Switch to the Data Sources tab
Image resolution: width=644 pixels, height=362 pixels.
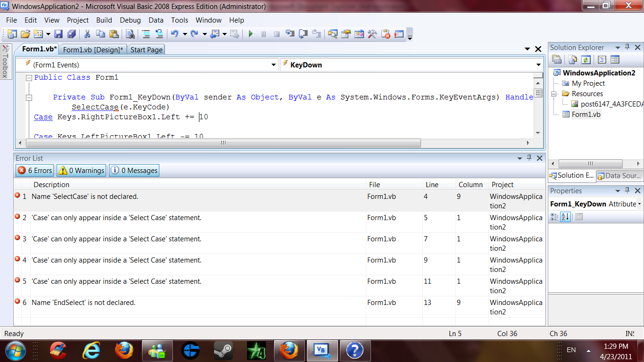619,175
